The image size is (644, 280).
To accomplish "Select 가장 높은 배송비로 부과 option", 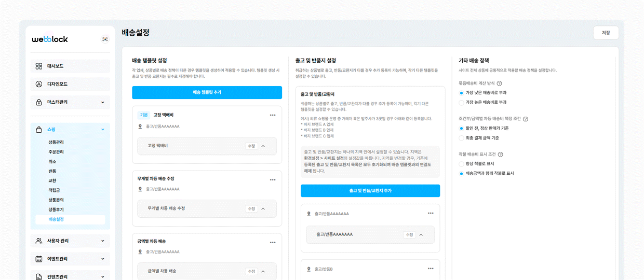I will pos(461,102).
